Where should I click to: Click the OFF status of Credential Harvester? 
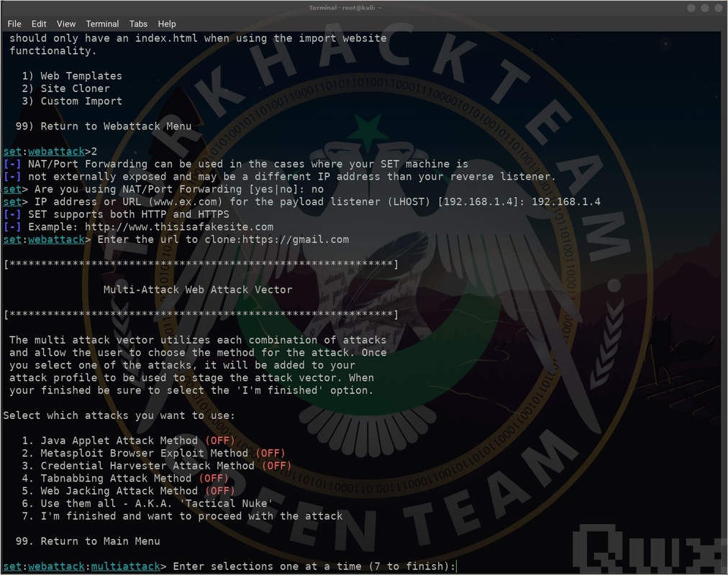(277, 466)
